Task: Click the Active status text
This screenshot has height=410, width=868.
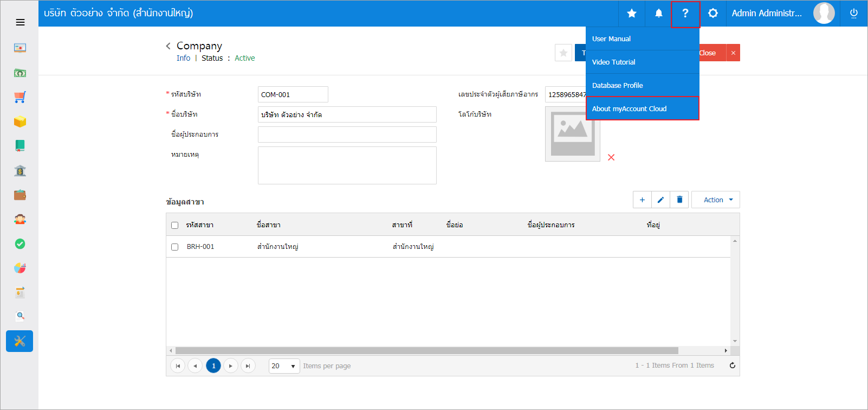Action: point(245,58)
